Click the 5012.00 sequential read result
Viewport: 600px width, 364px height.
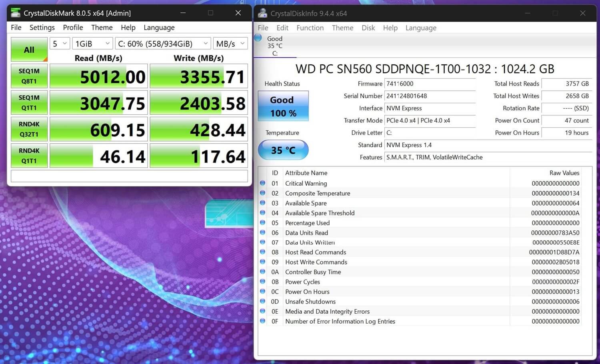pyautogui.click(x=99, y=76)
